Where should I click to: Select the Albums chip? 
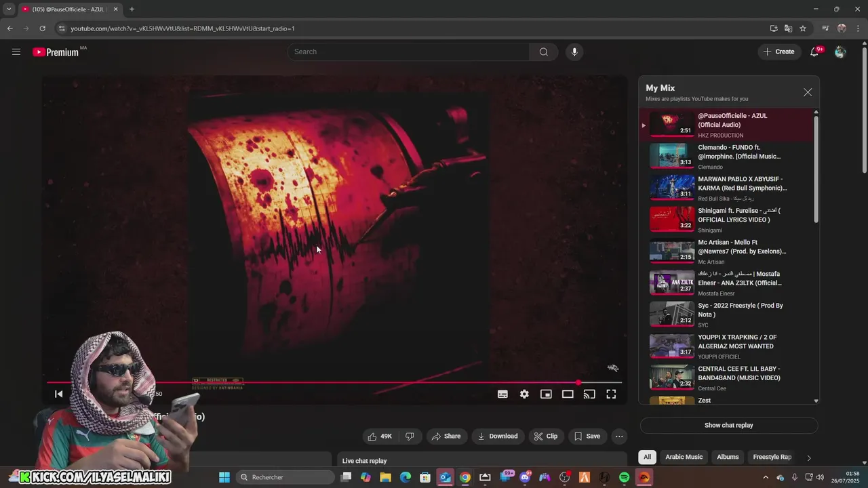point(728,457)
